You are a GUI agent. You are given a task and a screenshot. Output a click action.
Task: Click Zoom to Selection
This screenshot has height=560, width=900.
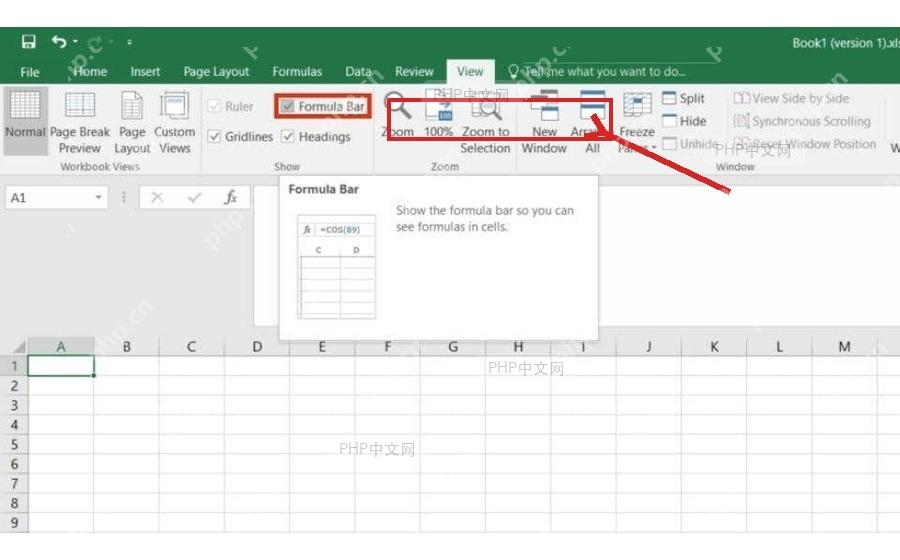point(486,122)
